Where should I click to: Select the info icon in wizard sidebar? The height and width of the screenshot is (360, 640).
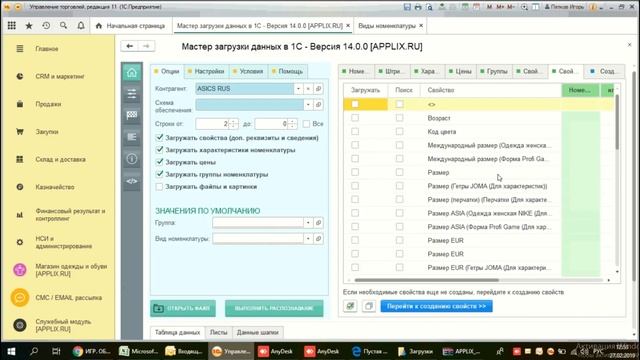tap(132, 159)
